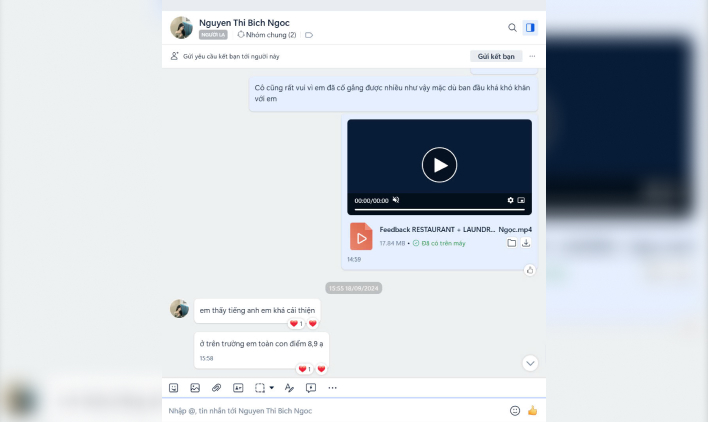Open the sticker picker in toolbar
Image resolution: width=708 pixels, height=422 pixels.
tap(173, 388)
